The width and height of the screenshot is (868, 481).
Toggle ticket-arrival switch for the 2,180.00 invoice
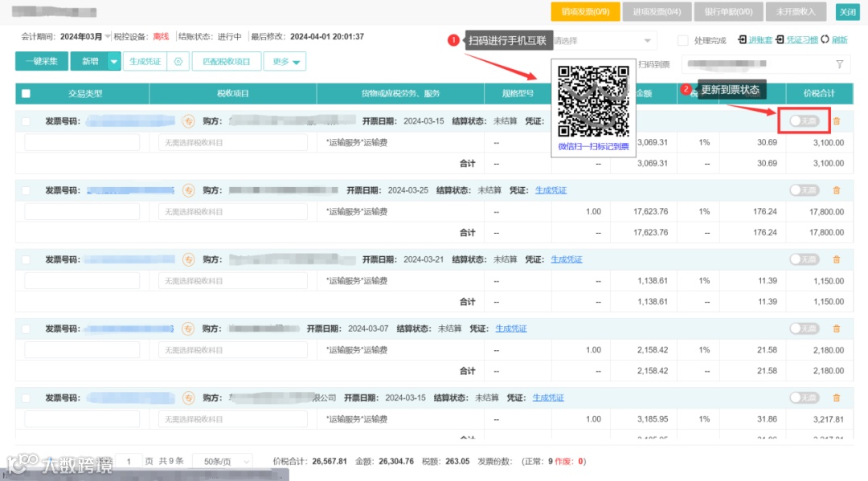805,328
